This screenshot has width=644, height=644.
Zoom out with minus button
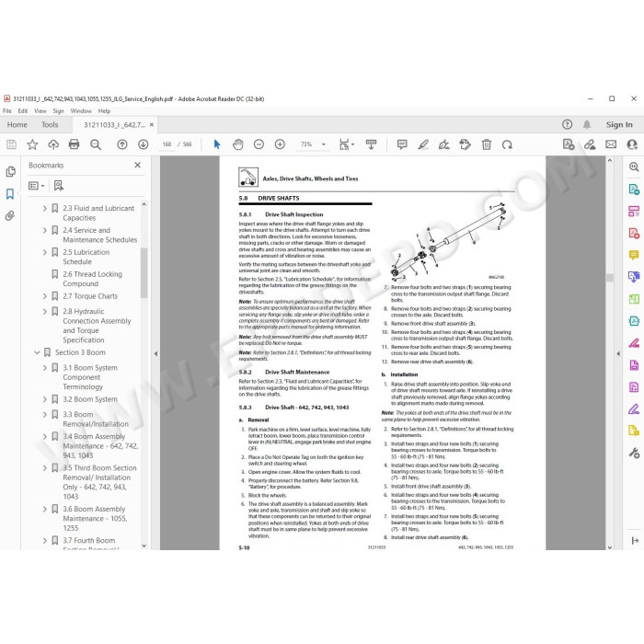(259, 144)
